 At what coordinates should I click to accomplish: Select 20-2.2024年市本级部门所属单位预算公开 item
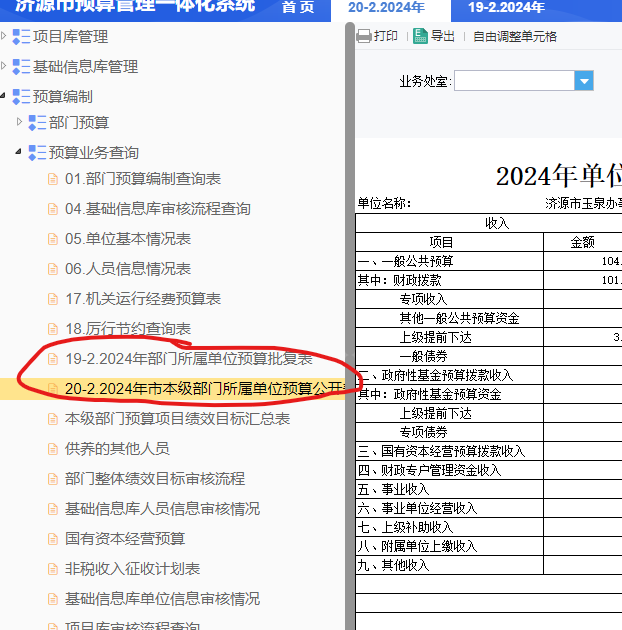pyautogui.click(x=205, y=389)
